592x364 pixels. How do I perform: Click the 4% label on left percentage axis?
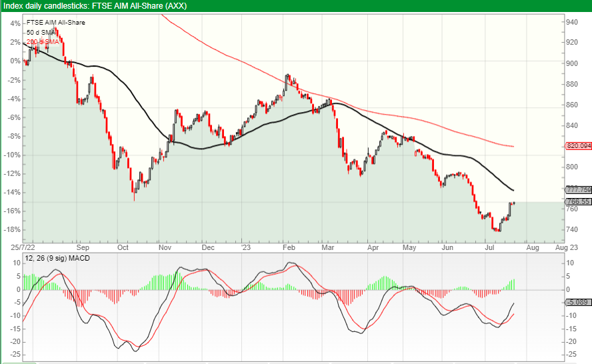[15, 23]
